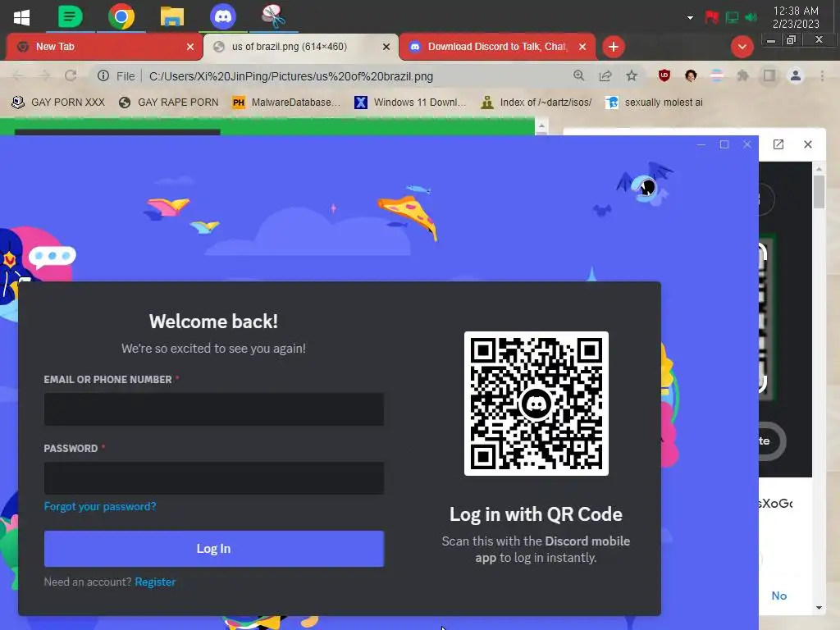Click the image page scroll up arrow
This screenshot has height=630, width=840.
pyautogui.click(x=541, y=126)
